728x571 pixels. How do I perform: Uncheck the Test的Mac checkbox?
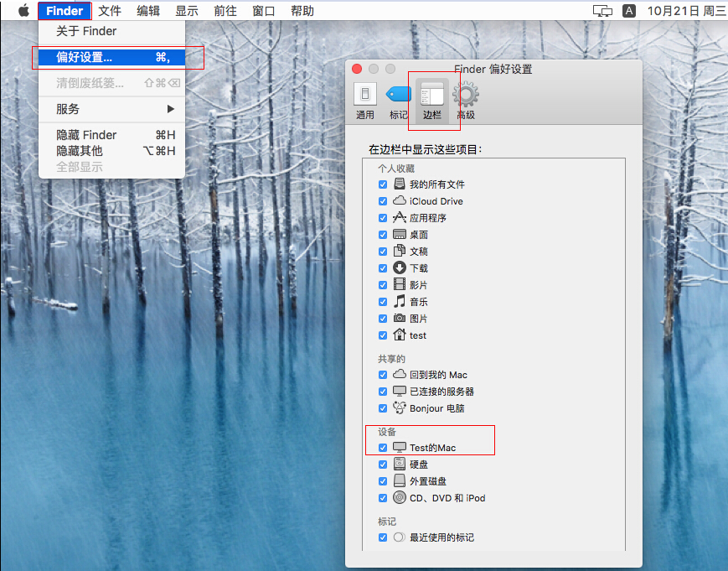[383, 448]
